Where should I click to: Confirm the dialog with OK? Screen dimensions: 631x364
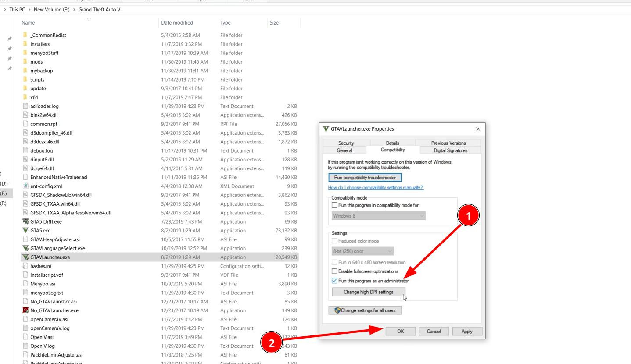tap(400, 332)
